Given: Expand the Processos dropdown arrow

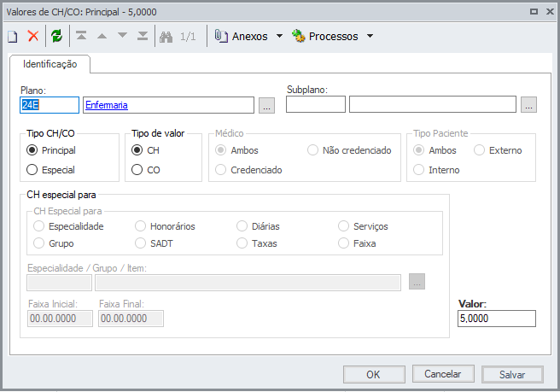Looking at the screenshot, I should (370, 37).
